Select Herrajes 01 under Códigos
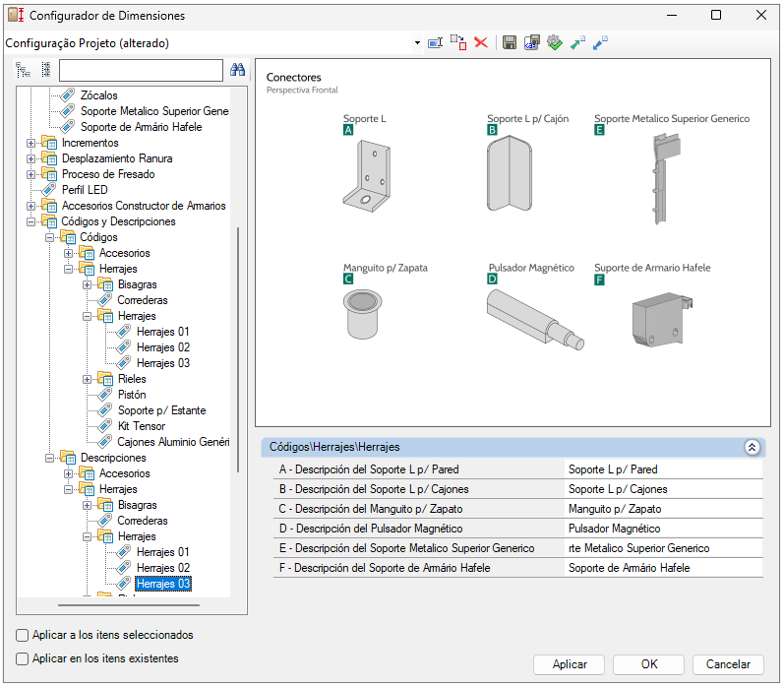 163,332
